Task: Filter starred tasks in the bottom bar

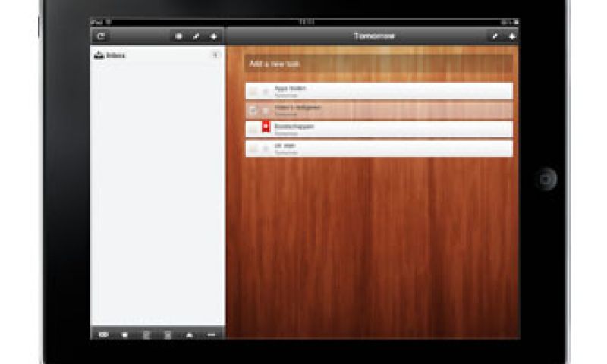Action: [x=124, y=335]
